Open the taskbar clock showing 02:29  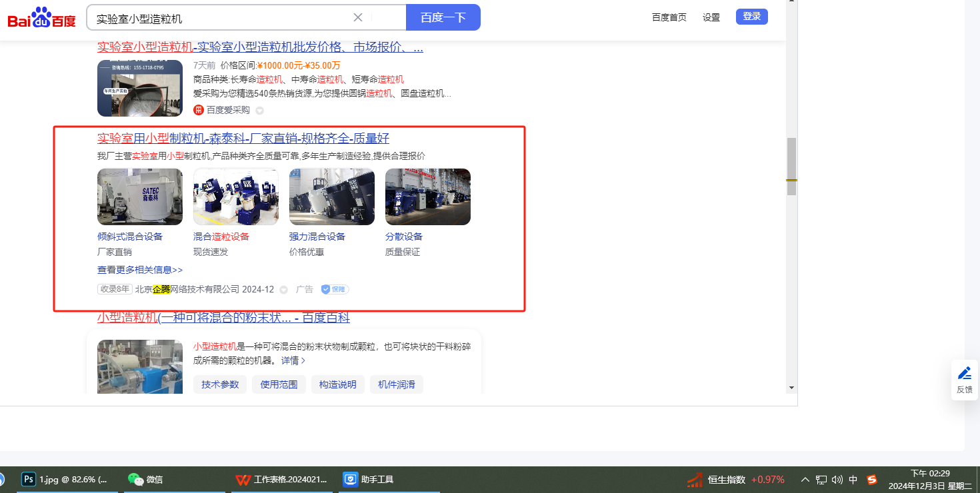[930, 480]
